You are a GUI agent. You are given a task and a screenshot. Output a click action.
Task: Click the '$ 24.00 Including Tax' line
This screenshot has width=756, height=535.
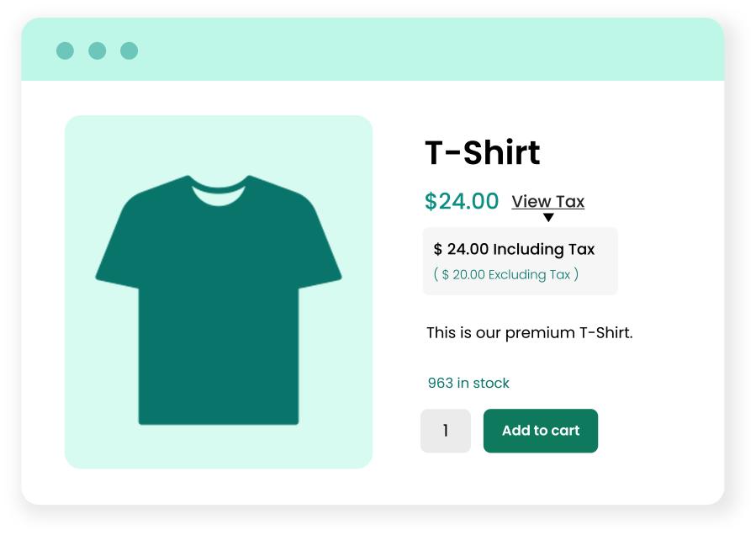[x=514, y=249]
